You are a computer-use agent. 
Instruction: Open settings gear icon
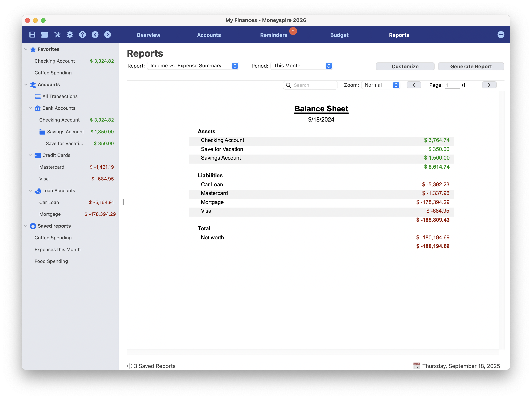pyautogui.click(x=70, y=35)
